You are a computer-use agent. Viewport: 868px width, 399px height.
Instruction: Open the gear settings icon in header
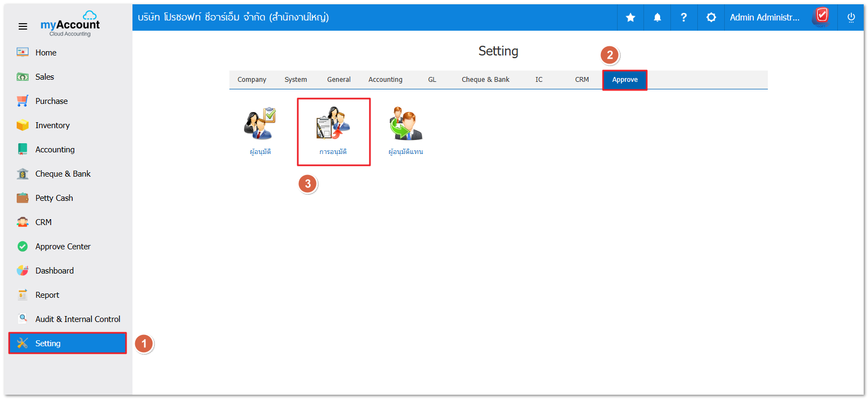coord(711,18)
